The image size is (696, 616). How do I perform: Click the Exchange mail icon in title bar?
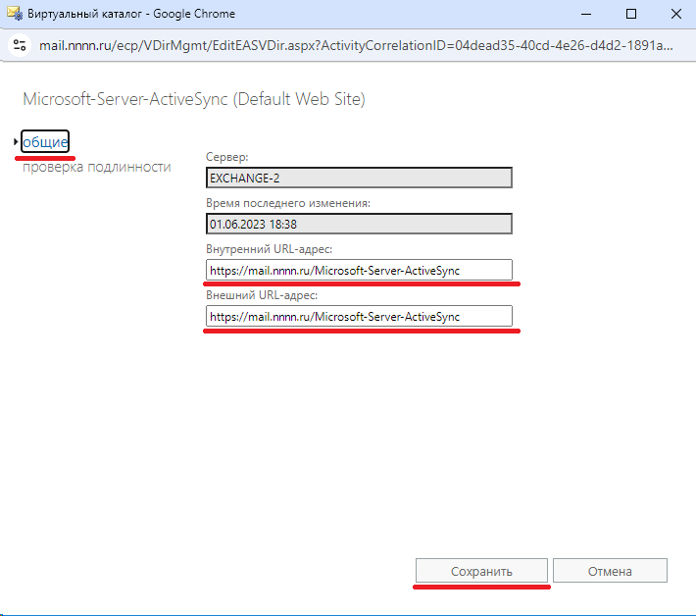tap(15, 14)
